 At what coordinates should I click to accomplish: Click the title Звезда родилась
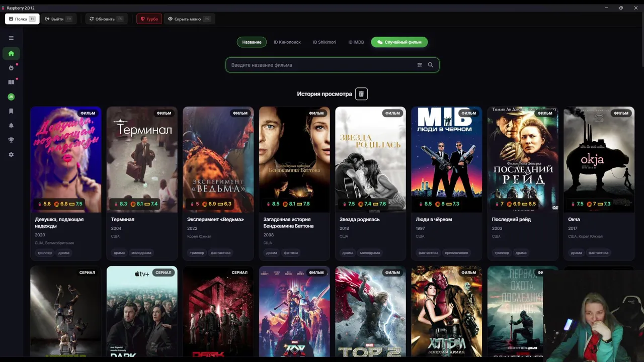360,220
